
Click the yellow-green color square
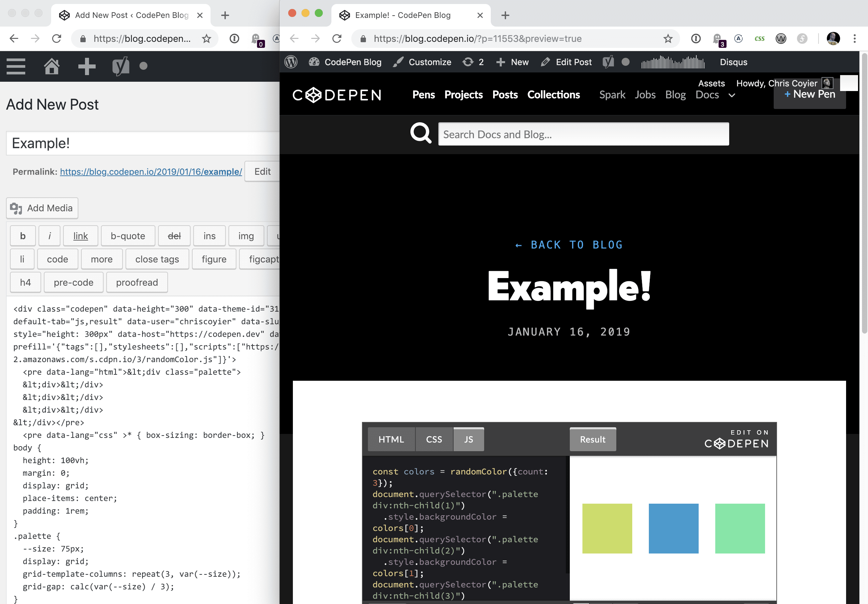(x=607, y=528)
